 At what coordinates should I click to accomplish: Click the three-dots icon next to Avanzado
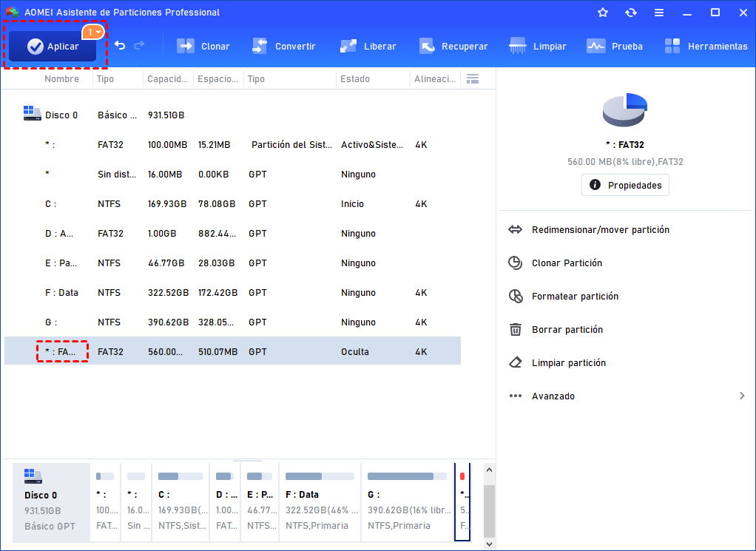pos(516,396)
